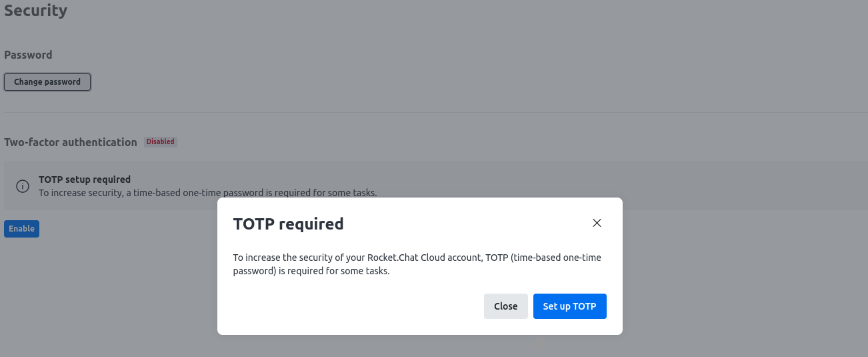Enable two-factor authentication using the Enable button

[x=21, y=229]
